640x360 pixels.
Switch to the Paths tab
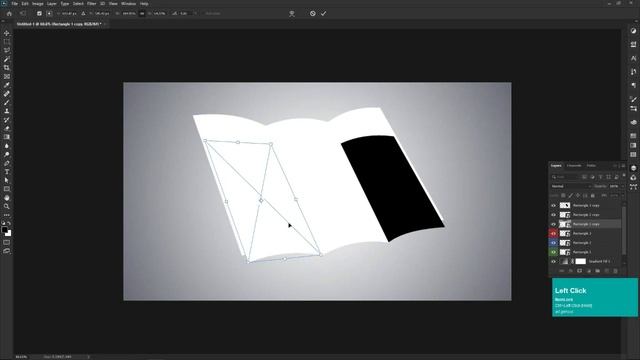pos(591,166)
